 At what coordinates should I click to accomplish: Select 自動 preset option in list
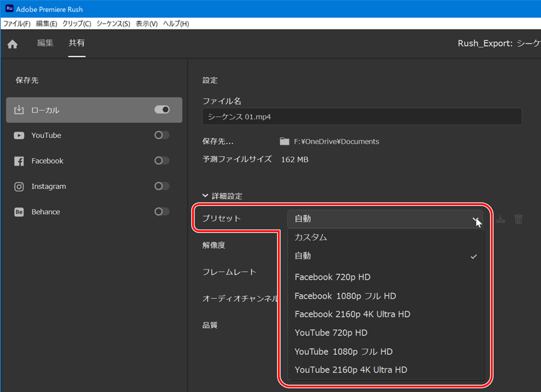(x=385, y=256)
